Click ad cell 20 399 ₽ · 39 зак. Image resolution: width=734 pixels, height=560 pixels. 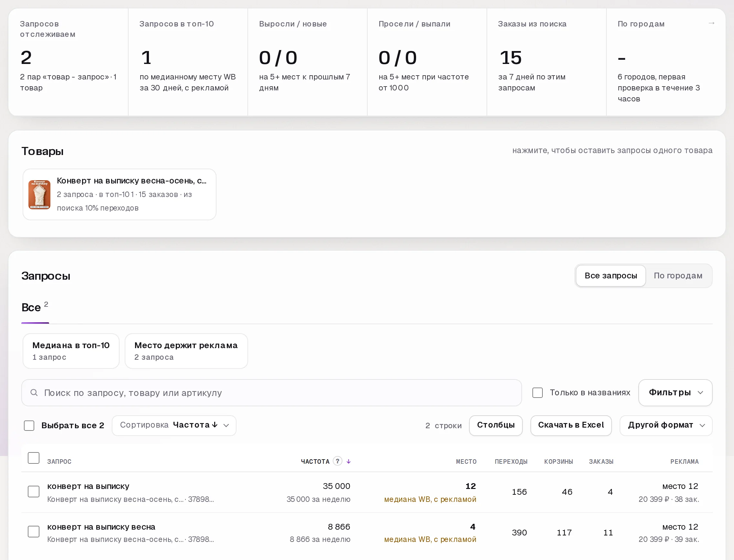point(669,539)
